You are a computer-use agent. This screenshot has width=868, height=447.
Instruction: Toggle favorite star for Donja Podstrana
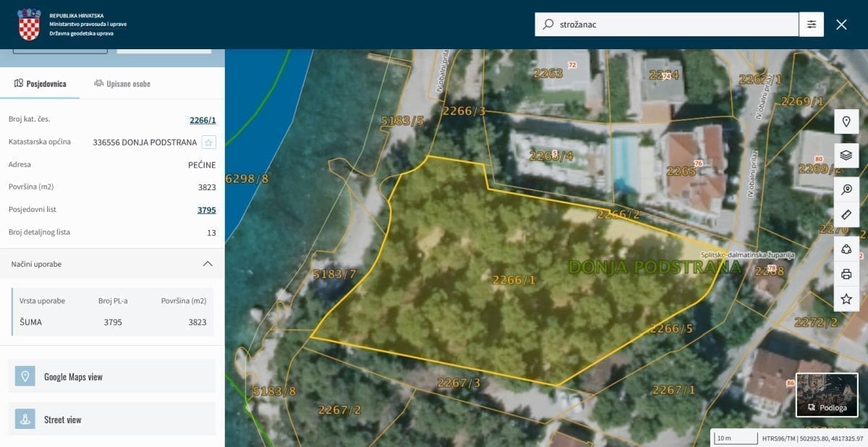[208, 142]
